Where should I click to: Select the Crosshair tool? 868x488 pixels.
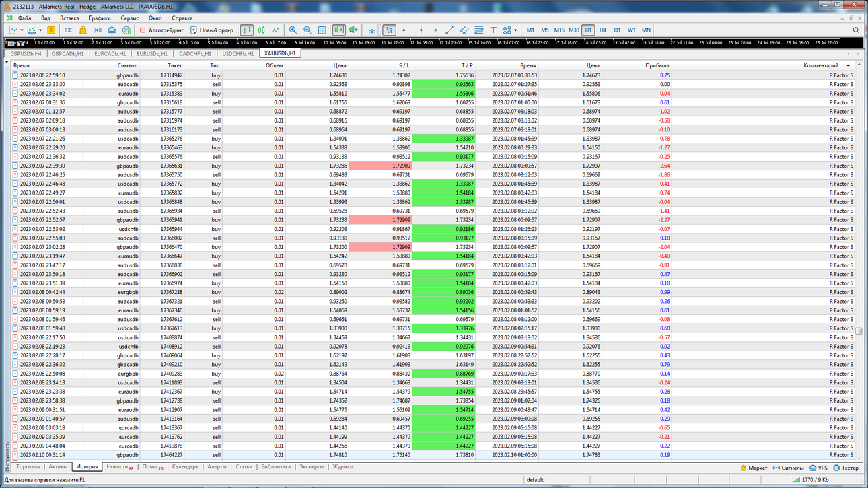404,30
